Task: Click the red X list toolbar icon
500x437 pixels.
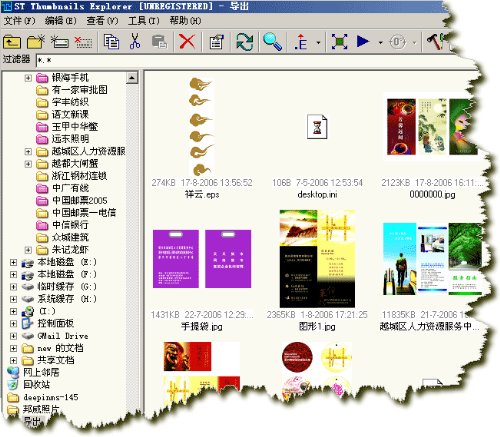Action: pos(83,42)
